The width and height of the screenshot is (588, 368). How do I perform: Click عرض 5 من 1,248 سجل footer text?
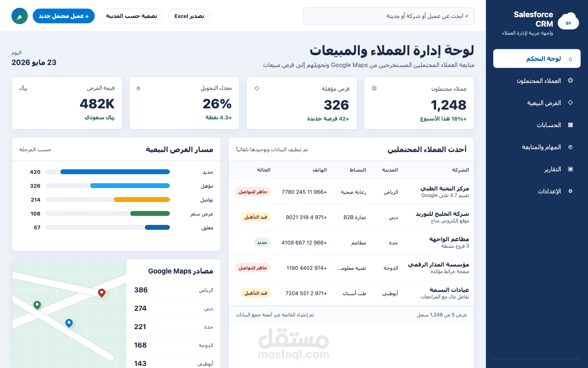pos(442,315)
